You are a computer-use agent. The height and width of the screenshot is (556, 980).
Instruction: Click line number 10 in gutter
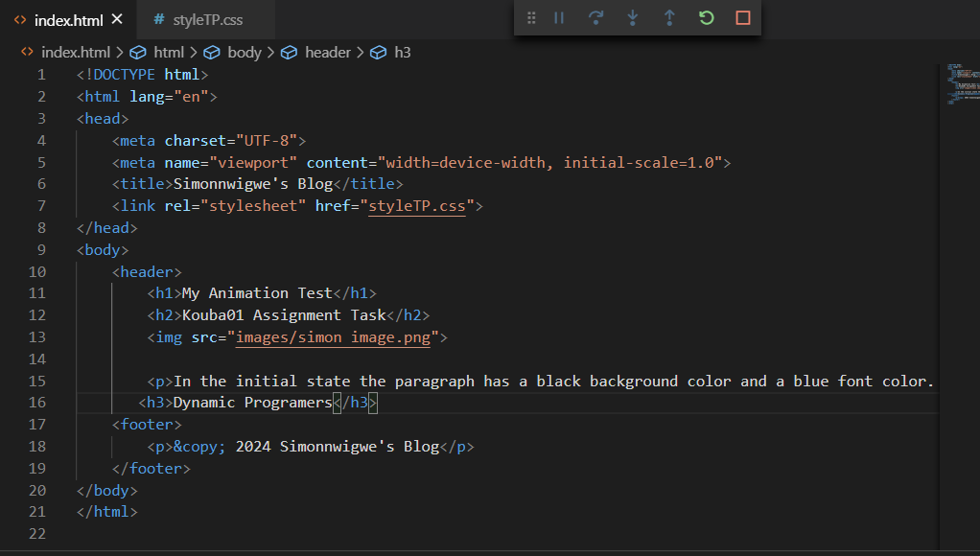[x=36, y=271]
